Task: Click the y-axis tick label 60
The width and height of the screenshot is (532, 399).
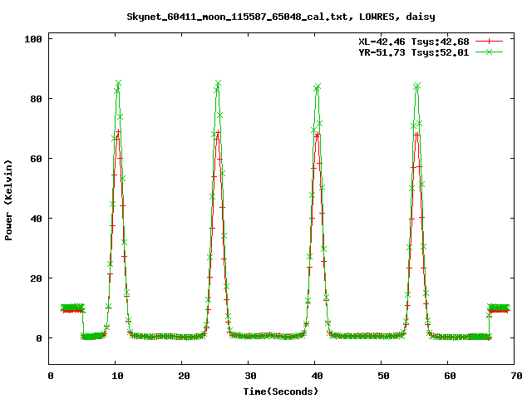Action: pyautogui.click(x=36, y=159)
